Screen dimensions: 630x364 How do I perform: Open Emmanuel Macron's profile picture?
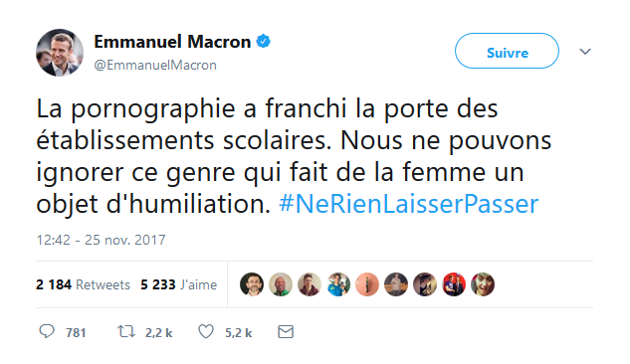[60, 53]
